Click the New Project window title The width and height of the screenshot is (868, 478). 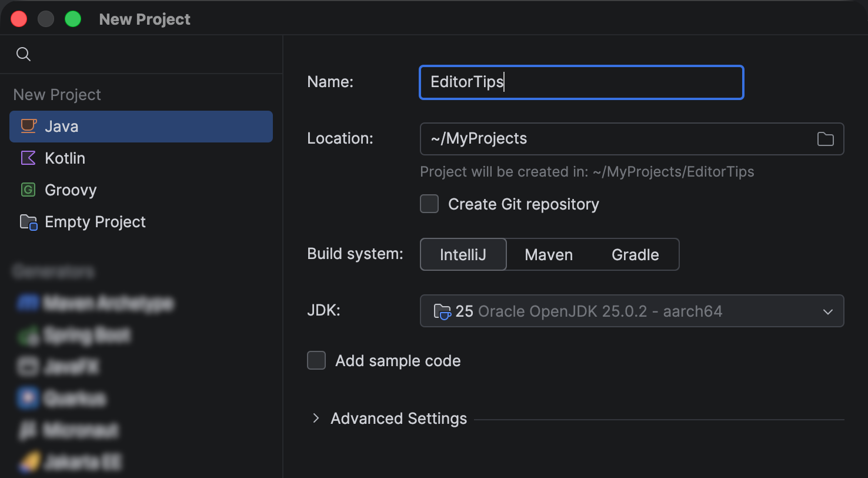click(145, 19)
